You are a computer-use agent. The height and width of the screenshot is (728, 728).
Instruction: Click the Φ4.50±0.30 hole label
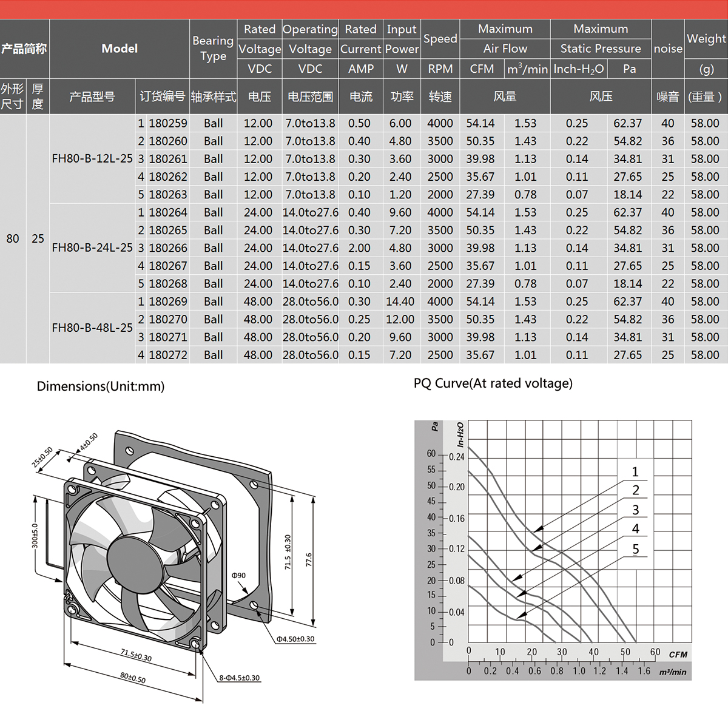point(295,639)
